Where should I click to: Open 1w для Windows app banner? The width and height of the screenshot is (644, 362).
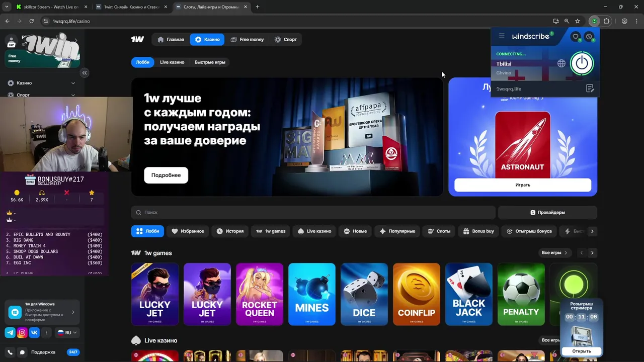[42, 312]
